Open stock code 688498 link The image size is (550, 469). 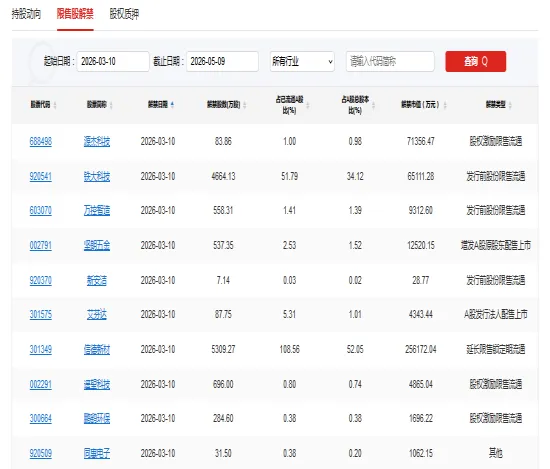tap(41, 141)
